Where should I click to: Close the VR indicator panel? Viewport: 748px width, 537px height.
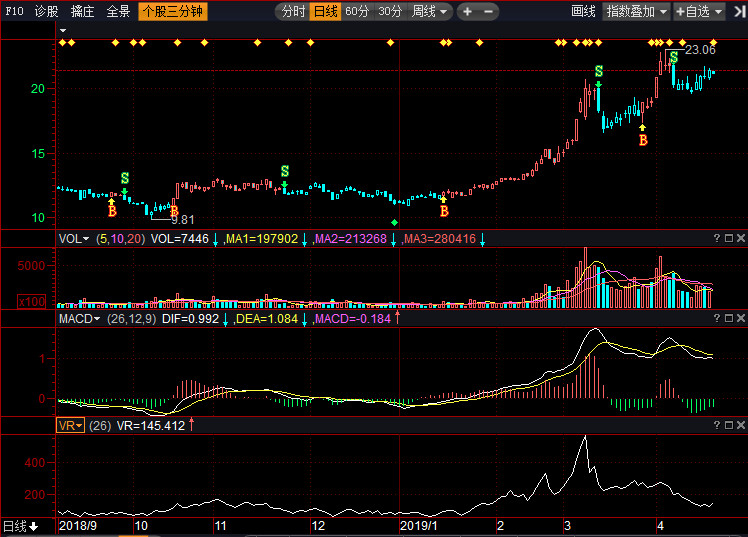(x=740, y=425)
